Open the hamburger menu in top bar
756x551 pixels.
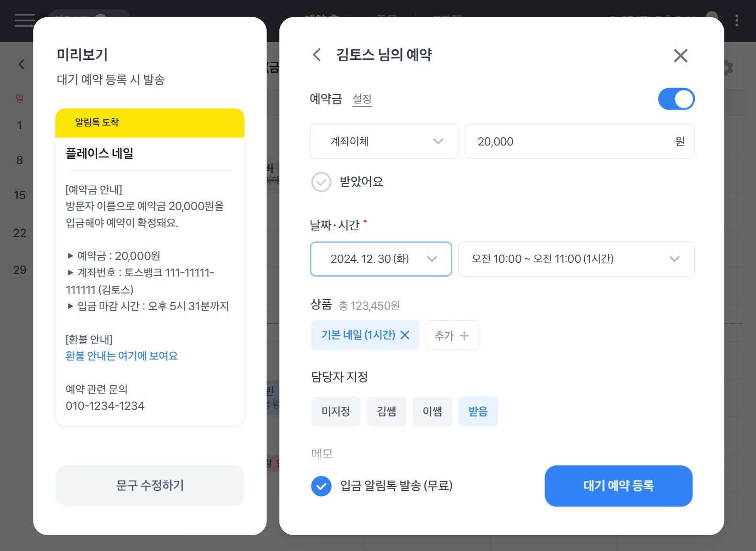(24, 21)
